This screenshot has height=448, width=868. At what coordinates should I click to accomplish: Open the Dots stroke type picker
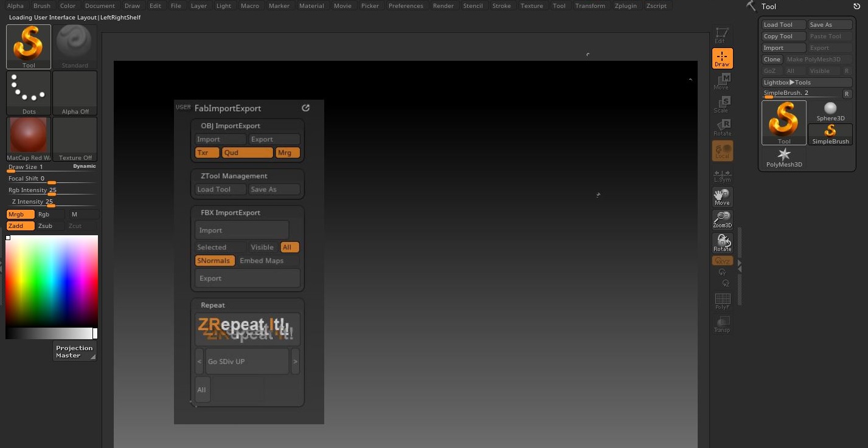coord(29,93)
